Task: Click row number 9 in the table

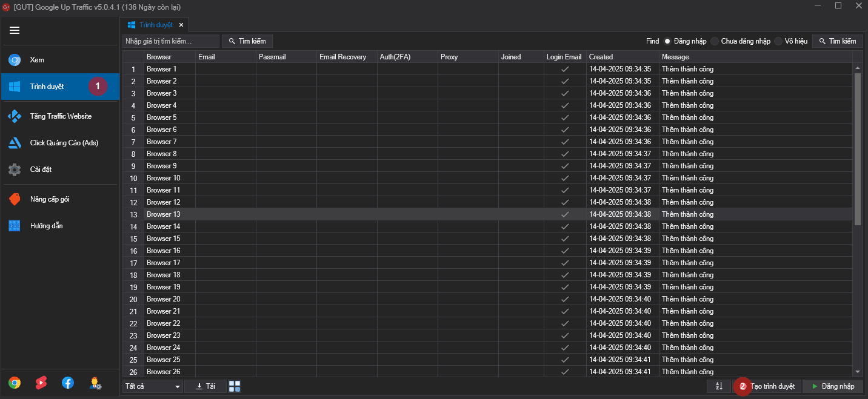Action: click(133, 166)
